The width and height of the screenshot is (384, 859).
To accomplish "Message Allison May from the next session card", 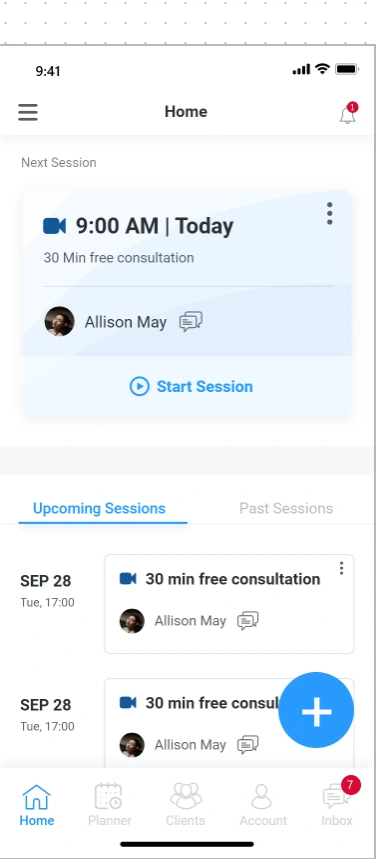I will [191, 322].
